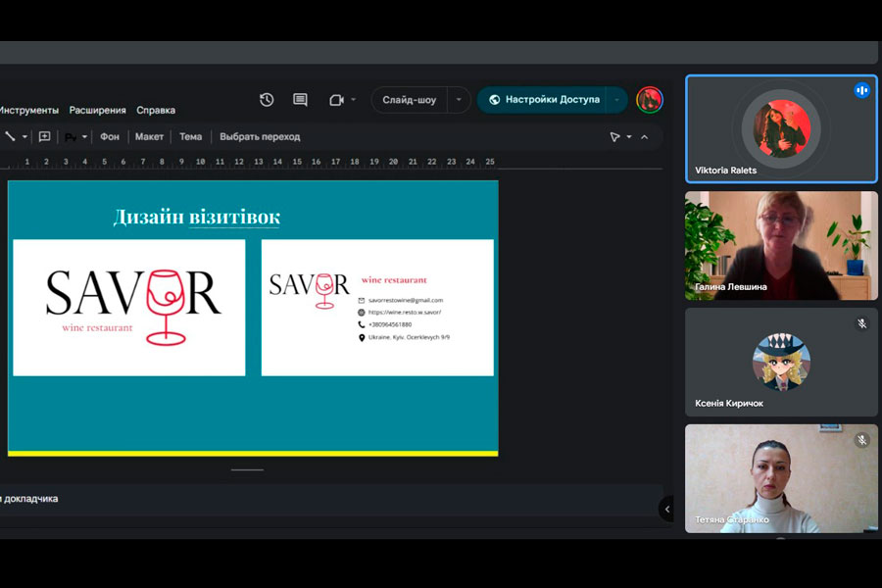Click the add comment toolbar icon
Viewport: 882px width, 588px height.
tap(44, 137)
